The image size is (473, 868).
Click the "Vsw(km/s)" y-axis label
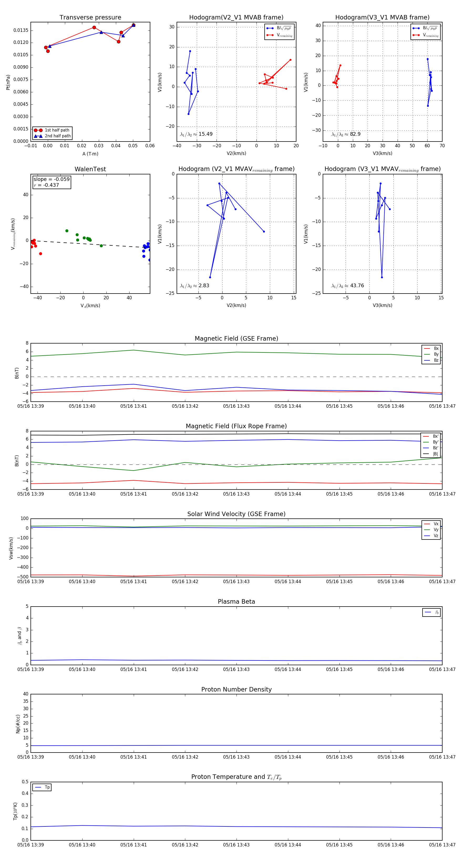click(x=11, y=548)
